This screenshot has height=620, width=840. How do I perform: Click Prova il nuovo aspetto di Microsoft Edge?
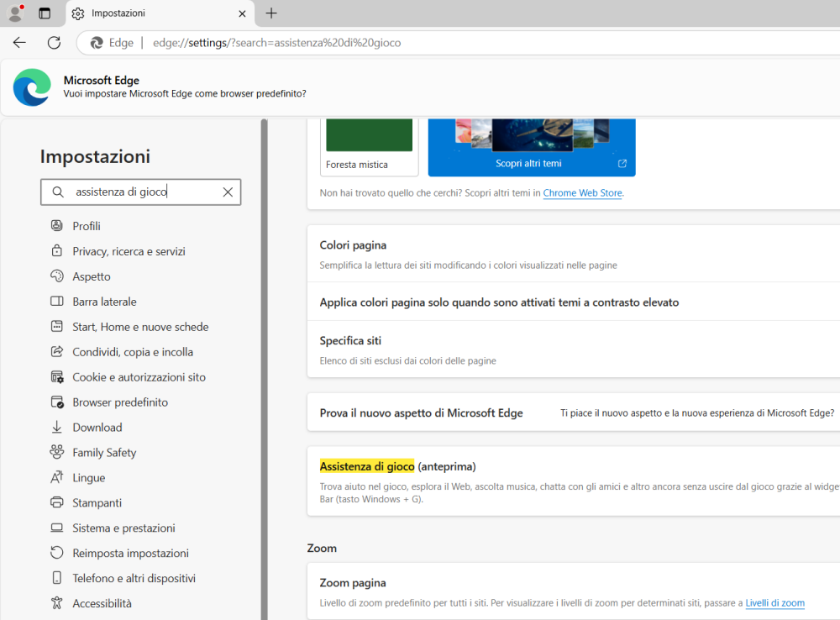click(x=421, y=413)
